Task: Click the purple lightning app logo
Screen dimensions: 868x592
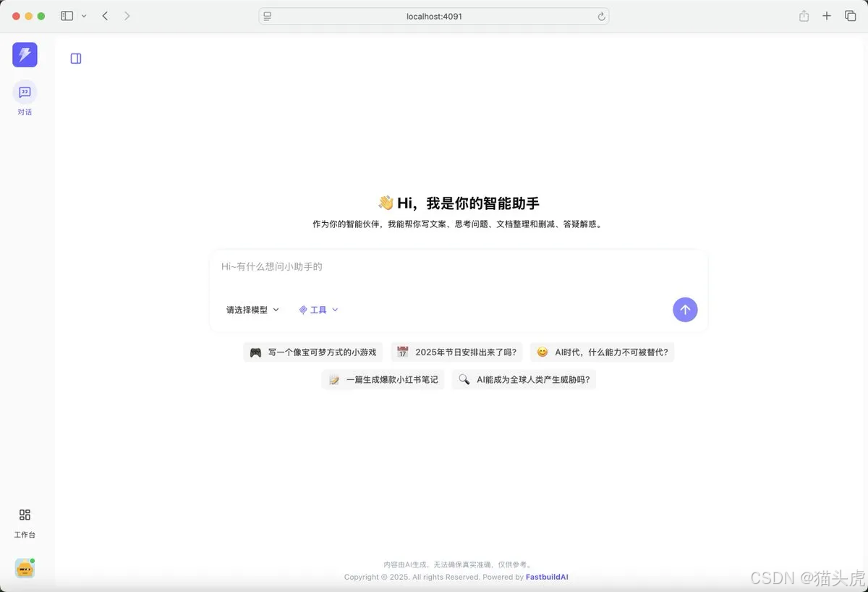Action: pyautogui.click(x=25, y=54)
